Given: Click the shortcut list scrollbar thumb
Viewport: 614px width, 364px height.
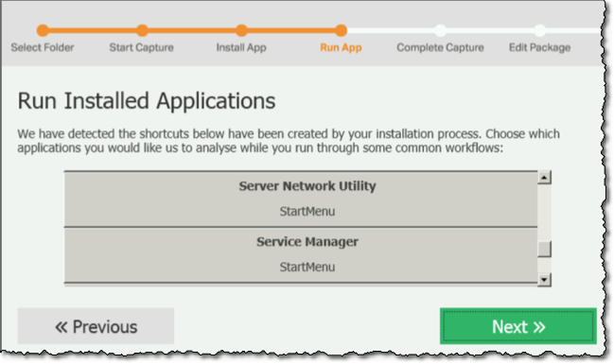Looking at the screenshot, I should tap(544, 249).
